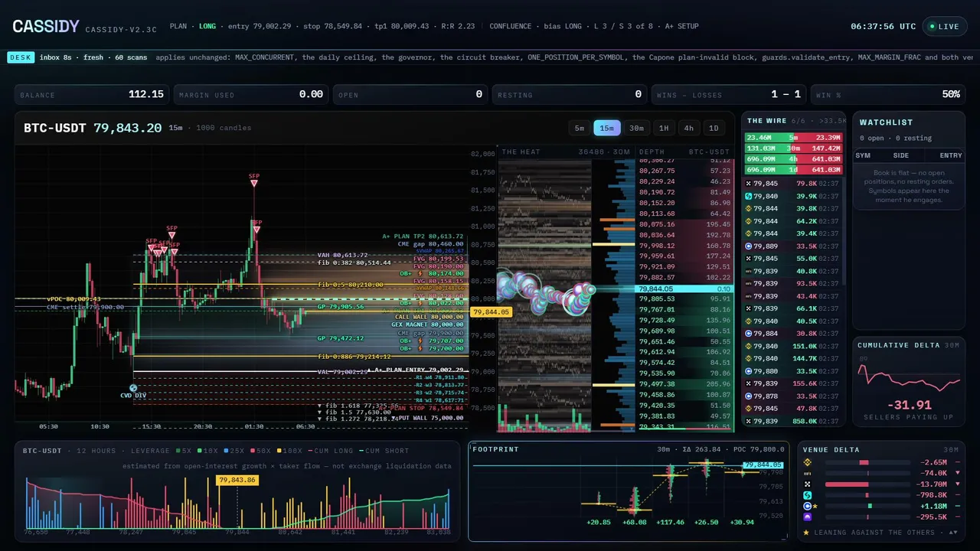The width and height of the screenshot is (980, 551).
Task: Click exchange icon on 79,845 47.8K row
Action: 748,409
